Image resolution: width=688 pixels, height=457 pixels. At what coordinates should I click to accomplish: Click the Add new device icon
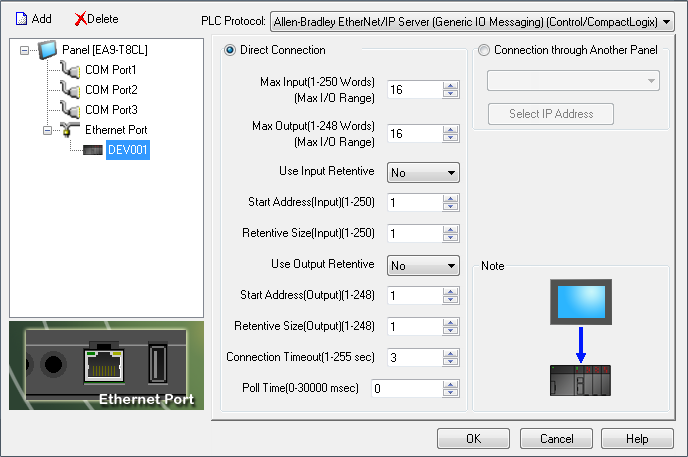pyautogui.click(x=20, y=19)
